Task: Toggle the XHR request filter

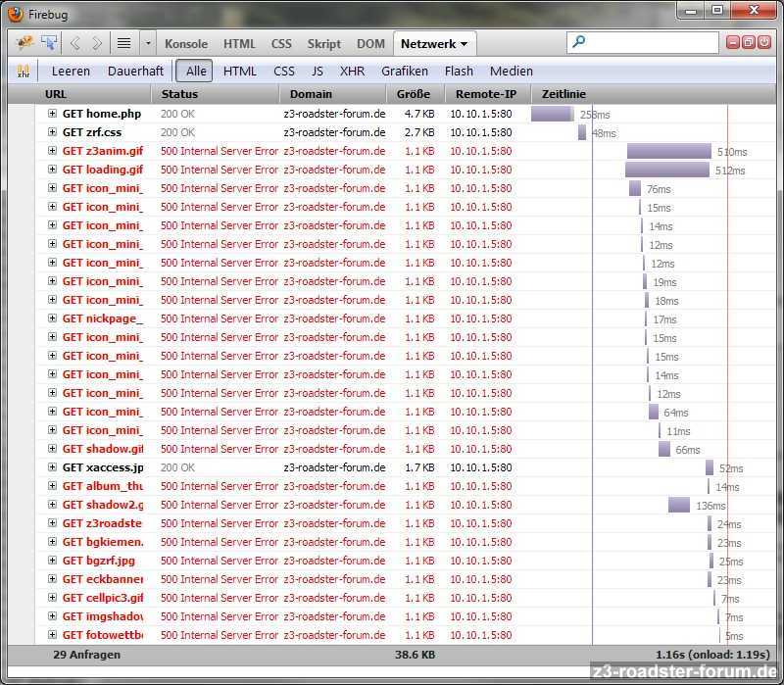Action: pos(352,71)
